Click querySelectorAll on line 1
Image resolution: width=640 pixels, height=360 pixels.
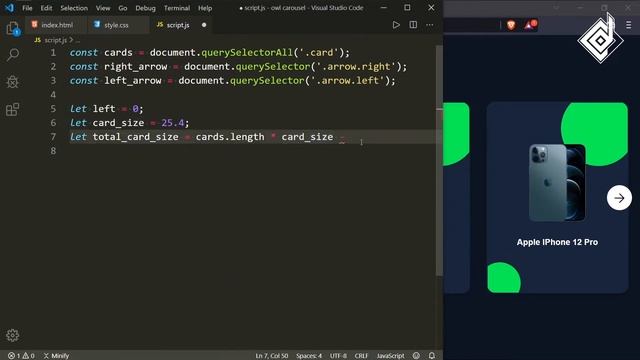click(x=247, y=53)
